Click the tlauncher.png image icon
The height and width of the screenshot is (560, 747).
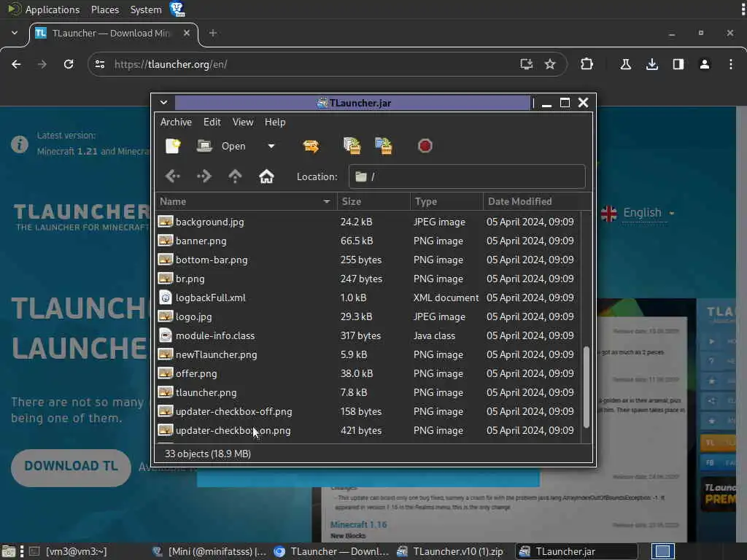tap(166, 392)
